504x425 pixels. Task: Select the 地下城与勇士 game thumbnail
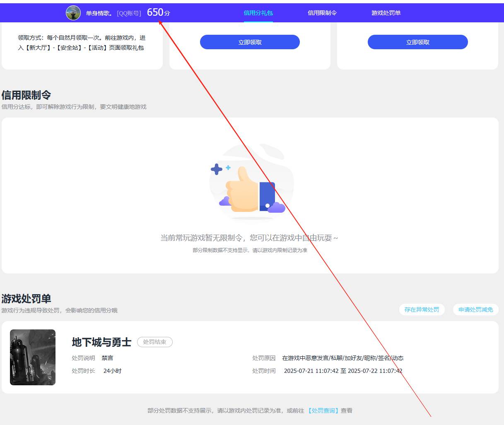(32, 357)
